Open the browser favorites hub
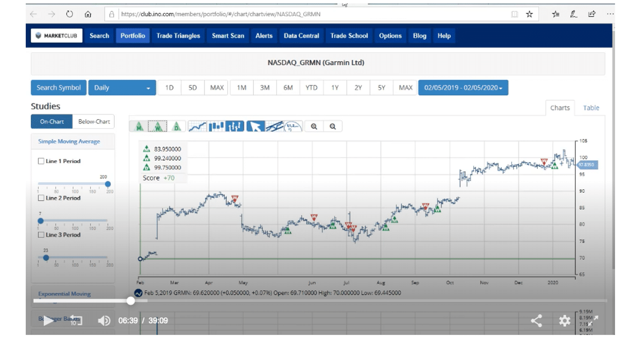This screenshot has width=644, height=338. pos(555,14)
